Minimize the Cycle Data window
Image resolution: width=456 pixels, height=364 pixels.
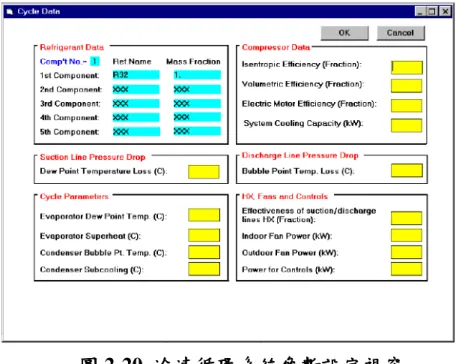421,12
